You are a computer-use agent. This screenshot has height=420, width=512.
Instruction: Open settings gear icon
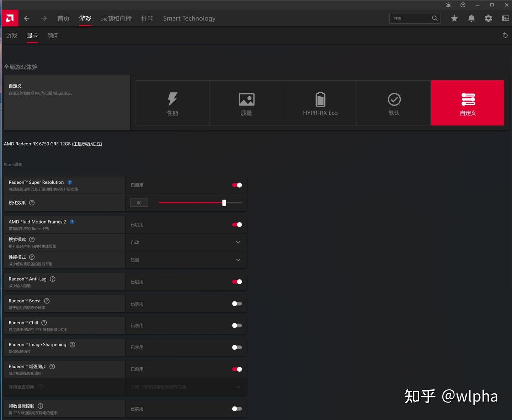pyautogui.click(x=489, y=18)
